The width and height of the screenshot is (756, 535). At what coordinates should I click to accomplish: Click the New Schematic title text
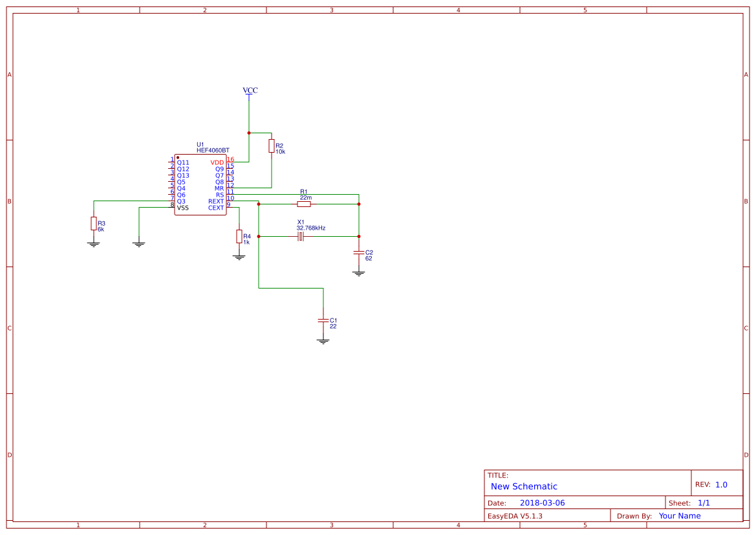click(x=524, y=486)
